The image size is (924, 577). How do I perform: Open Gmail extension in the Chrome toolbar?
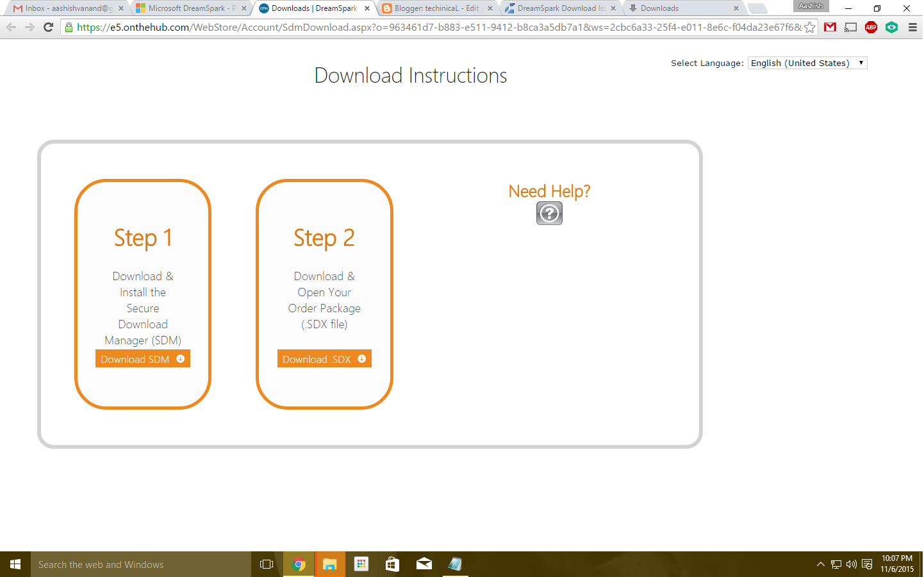[830, 27]
